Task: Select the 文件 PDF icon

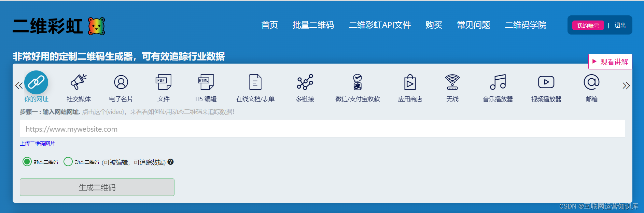Action: [164, 82]
